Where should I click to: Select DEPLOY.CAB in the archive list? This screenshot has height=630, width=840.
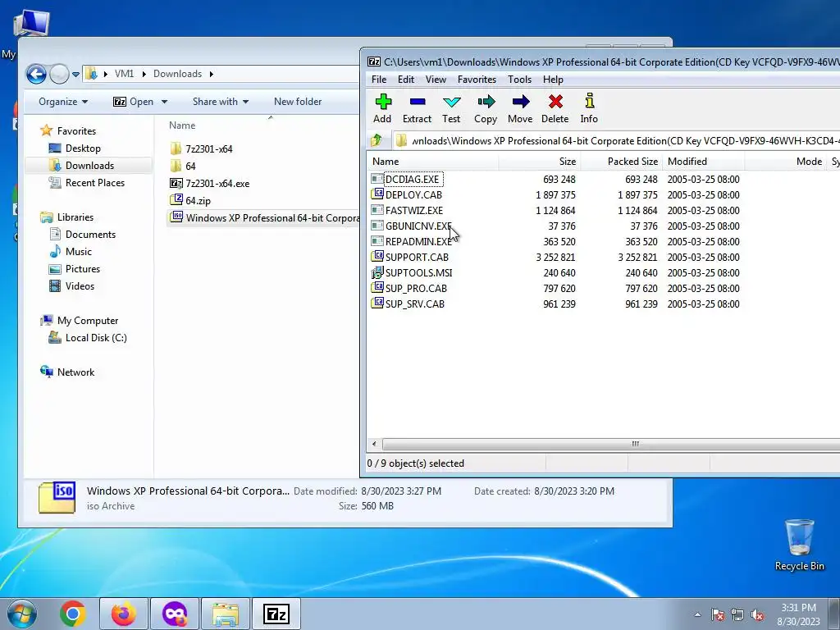413,194
